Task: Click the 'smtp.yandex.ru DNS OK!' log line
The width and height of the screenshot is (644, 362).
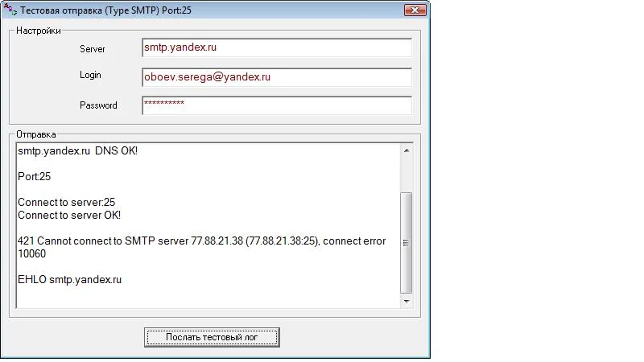Action: coord(77,151)
